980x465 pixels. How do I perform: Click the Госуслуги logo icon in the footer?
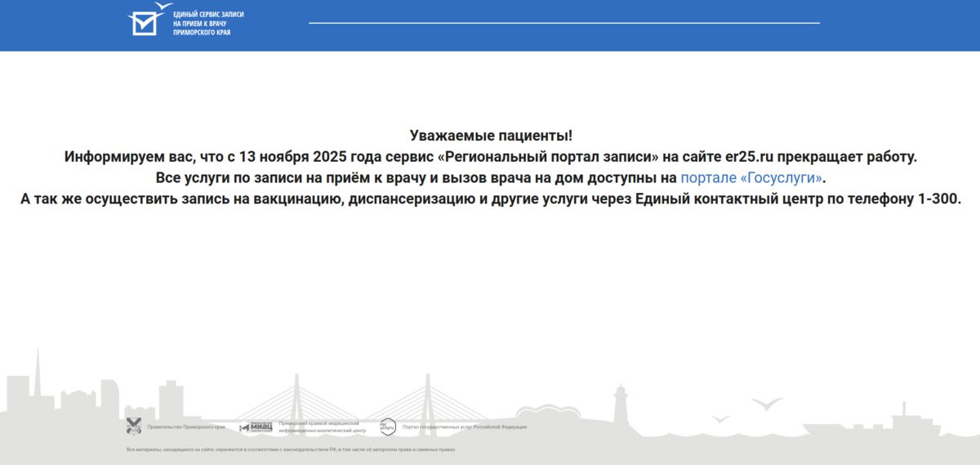pyautogui.click(x=387, y=427)
